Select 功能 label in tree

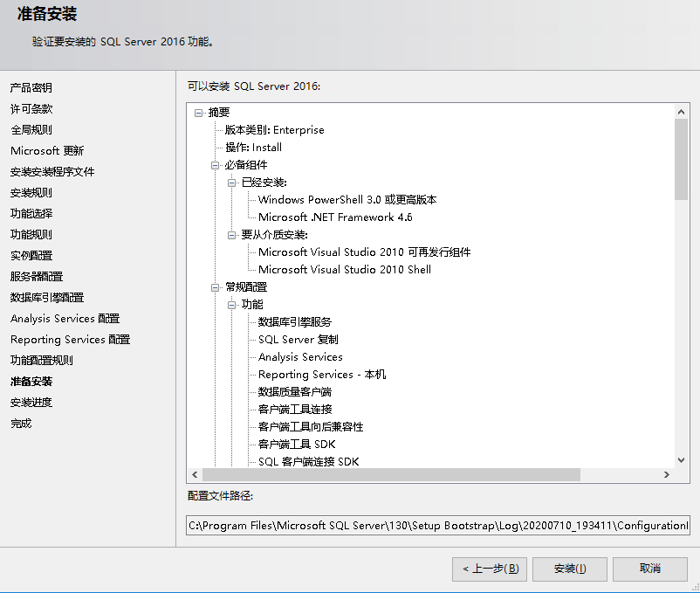252,305
